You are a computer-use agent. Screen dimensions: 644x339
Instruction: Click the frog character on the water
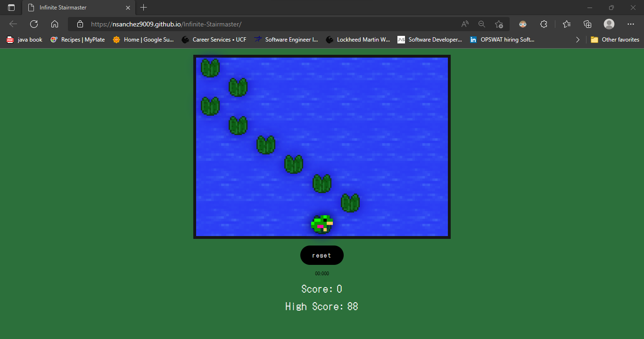click(322, 224)
